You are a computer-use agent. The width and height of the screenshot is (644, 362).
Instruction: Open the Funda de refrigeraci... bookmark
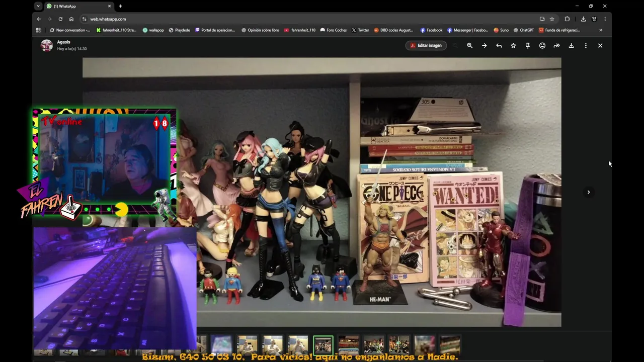559,30
